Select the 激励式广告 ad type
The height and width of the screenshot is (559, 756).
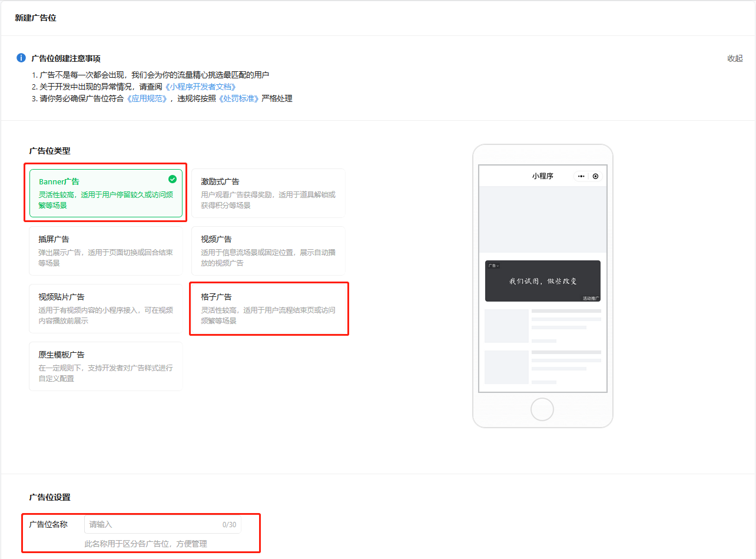[x=268, y=193]
